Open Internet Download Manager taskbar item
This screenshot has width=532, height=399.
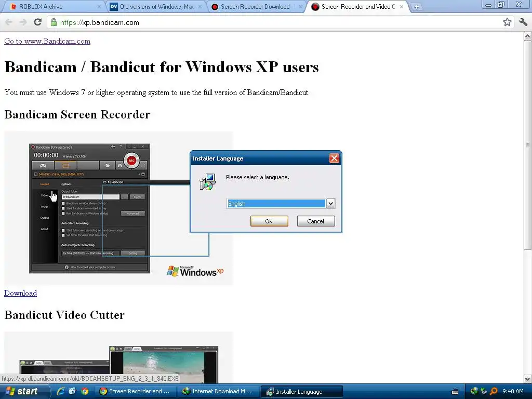tap(219, 391)
